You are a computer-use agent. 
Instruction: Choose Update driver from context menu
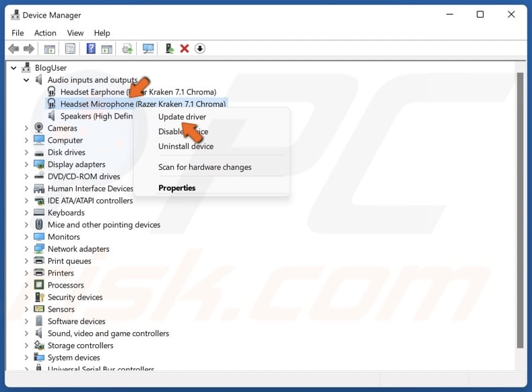click(x=182, y=117)
